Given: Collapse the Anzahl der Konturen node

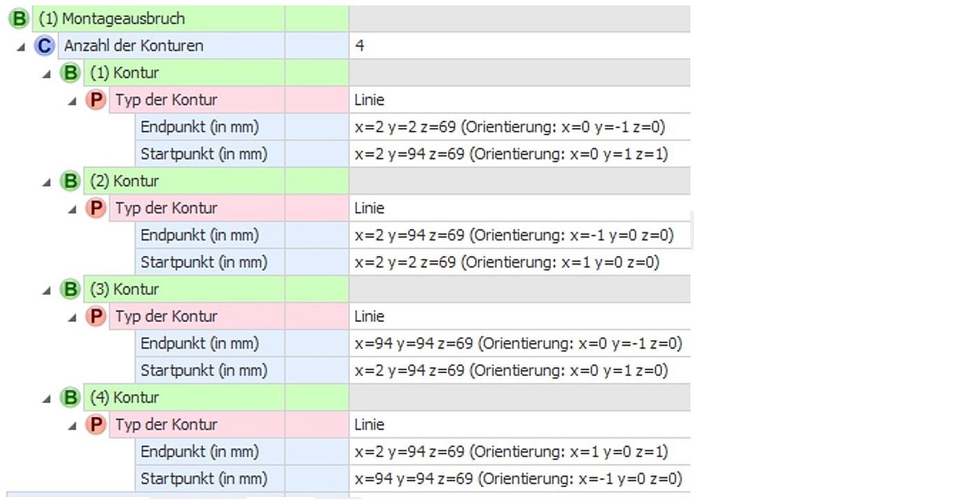Looking at the screenshot, I should click(21, 47).
